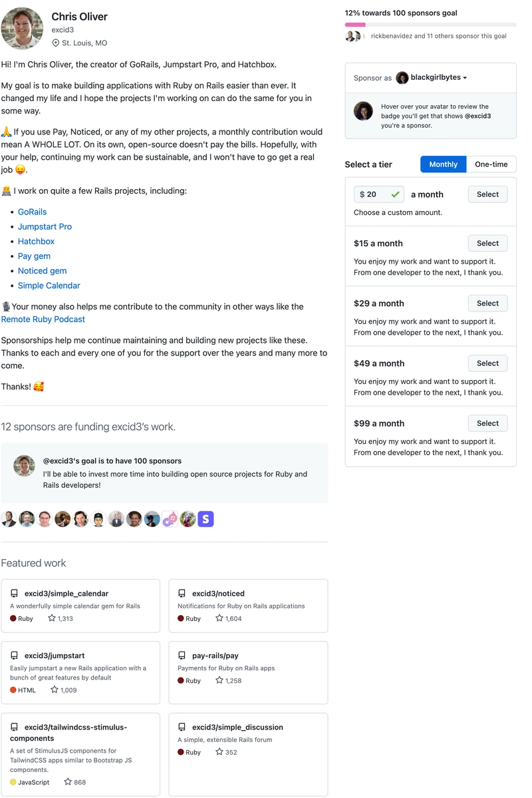
Task: Select the $15 a month tier
Action: (487, 244)
